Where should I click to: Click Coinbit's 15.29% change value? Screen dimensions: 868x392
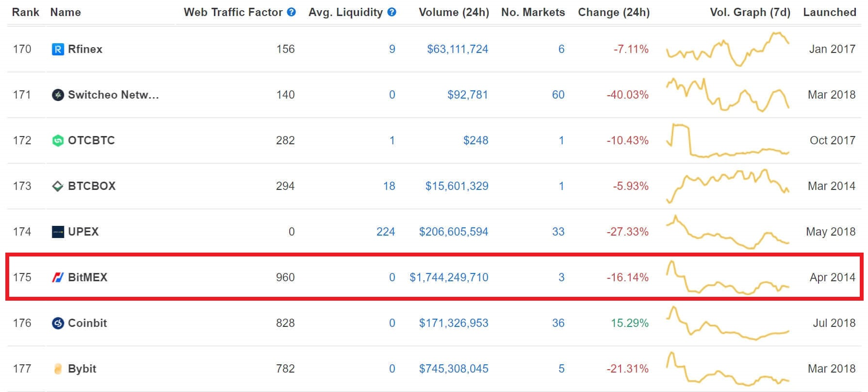[630, 323]
